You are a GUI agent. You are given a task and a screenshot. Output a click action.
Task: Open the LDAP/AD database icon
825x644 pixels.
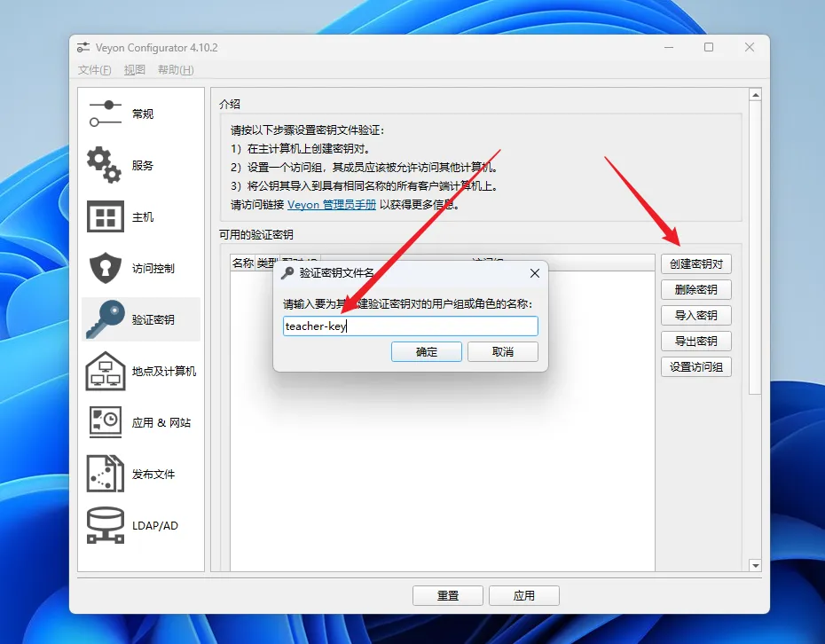pyautogui.click(x=106, y=525)
